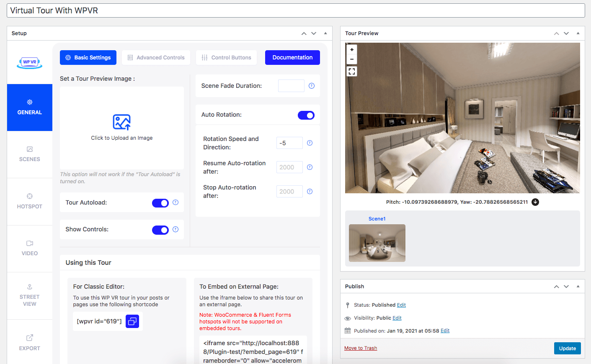Click the Update button
This screenshot has width=591, height=364.
(x=568, y=349)
